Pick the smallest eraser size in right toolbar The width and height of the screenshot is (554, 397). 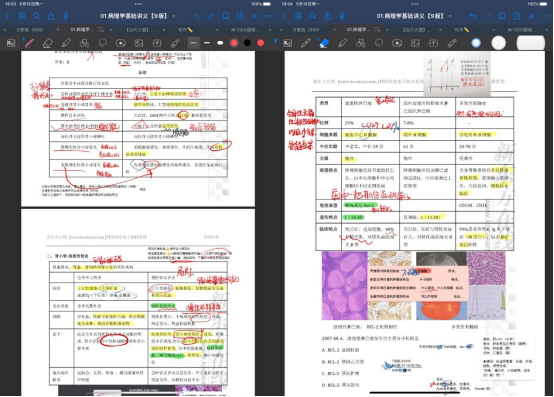476,43
